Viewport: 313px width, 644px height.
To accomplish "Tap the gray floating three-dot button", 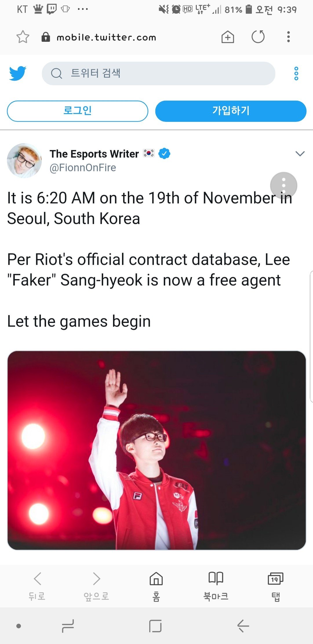I will [284, 185].
